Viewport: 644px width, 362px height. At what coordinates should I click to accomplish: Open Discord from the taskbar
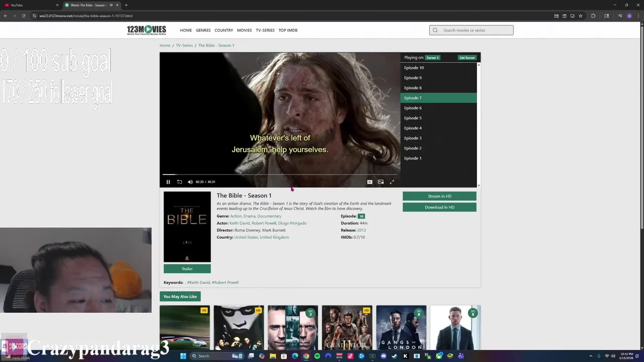click(x=383, y=356)
